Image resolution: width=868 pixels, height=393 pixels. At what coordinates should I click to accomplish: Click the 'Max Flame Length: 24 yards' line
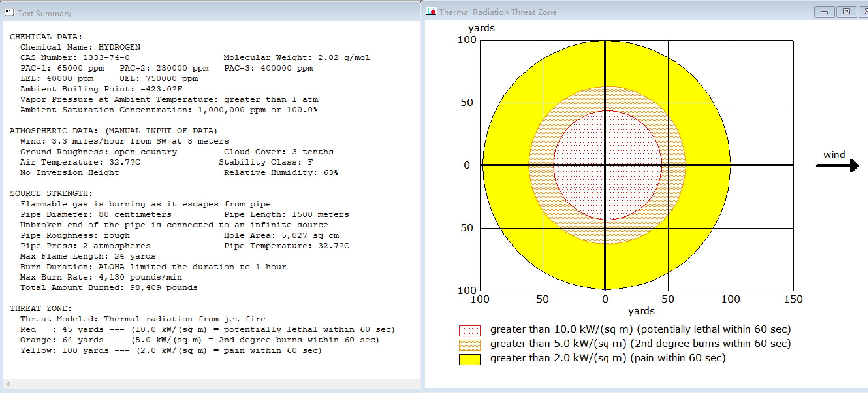pyautogui.click(x=87, y=256)
